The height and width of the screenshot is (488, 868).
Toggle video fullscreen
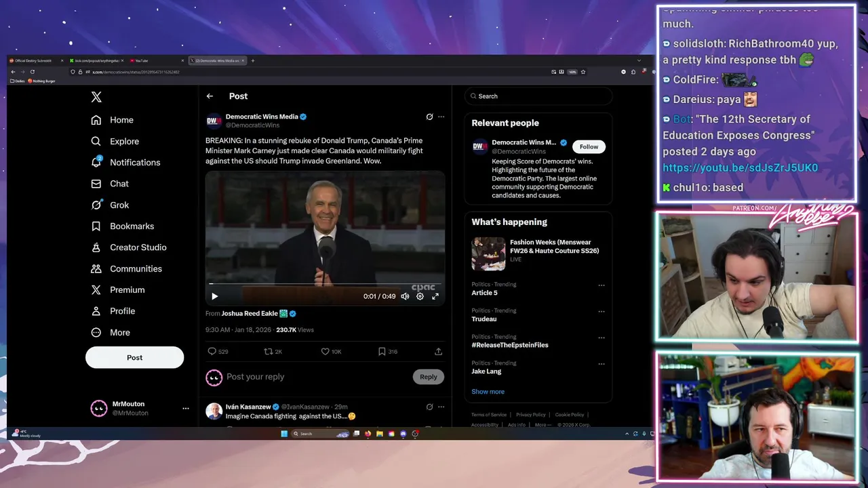pos(435,296)
